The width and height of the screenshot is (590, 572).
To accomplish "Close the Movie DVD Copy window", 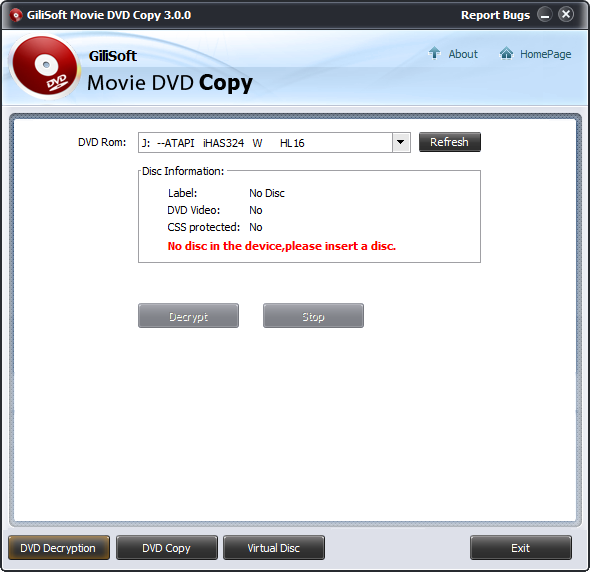I will click(566, 15).
